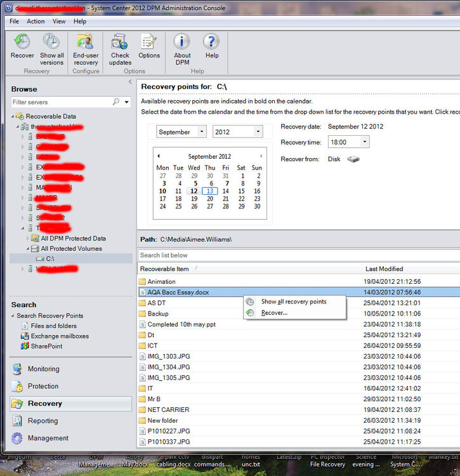The width and height of the screenshot is (460, 476).
Task: Open Files and folders search
Action: pos(53,326)
